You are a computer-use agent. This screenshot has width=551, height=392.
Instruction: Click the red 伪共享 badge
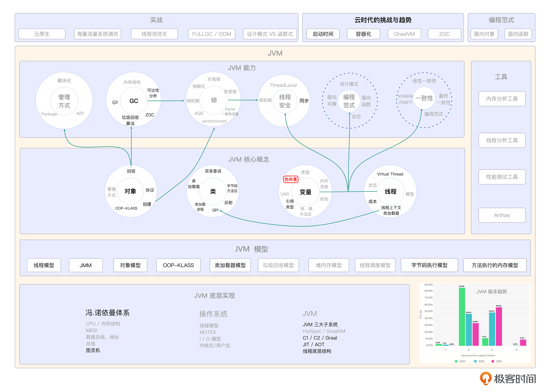(x=291, y=179)
